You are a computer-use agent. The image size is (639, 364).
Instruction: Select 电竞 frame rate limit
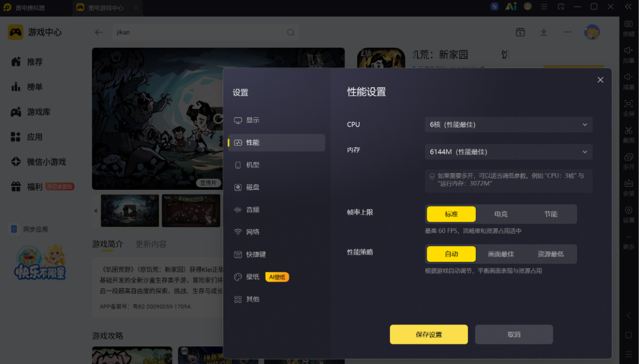tap(501, 214)
